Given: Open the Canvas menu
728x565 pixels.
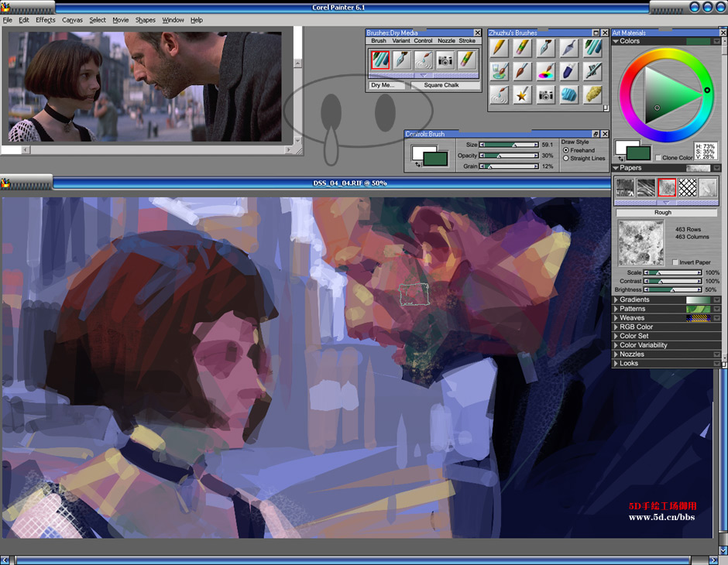Looking at the screenshot, I should pos(73,20).
